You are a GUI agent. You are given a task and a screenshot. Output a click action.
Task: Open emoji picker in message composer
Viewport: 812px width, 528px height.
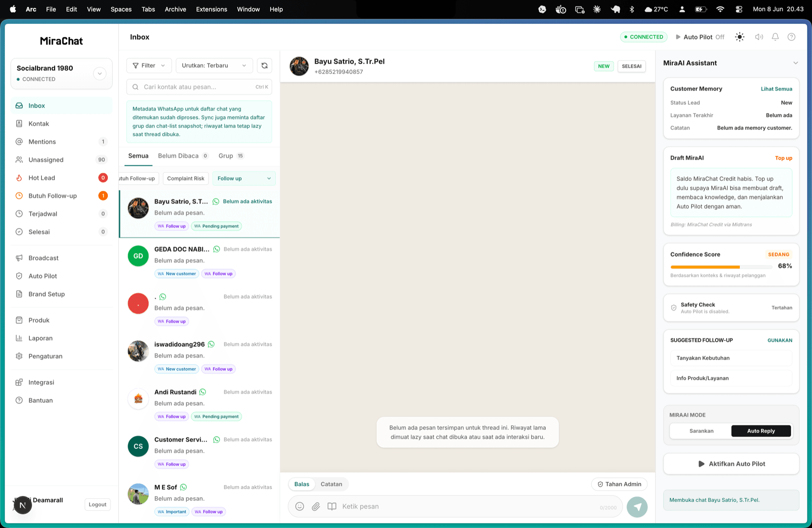[x=300, y=506]
